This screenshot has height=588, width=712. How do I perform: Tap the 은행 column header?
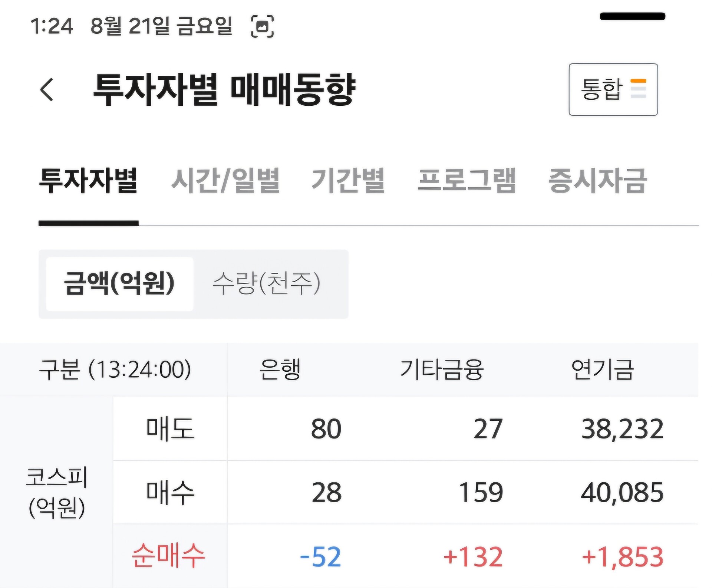tap(280, 370)
